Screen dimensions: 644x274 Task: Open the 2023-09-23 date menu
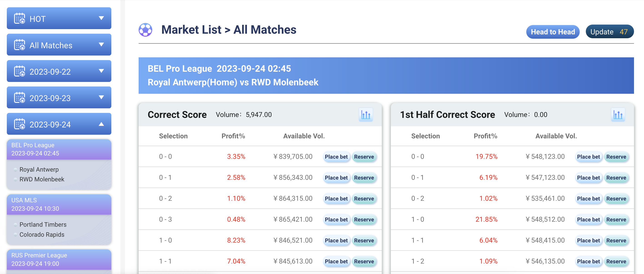tap(59, 97)
